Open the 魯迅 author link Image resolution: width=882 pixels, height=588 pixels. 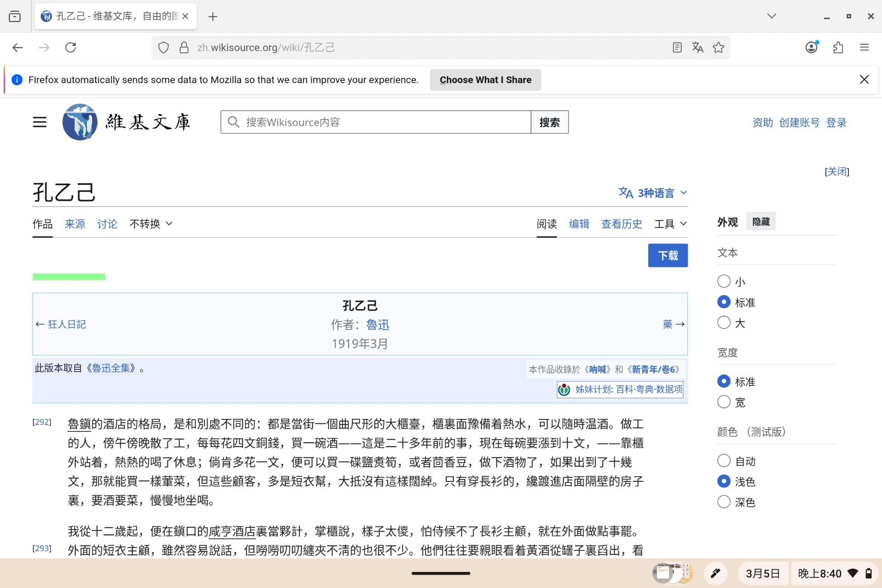(x=378, y=325)
